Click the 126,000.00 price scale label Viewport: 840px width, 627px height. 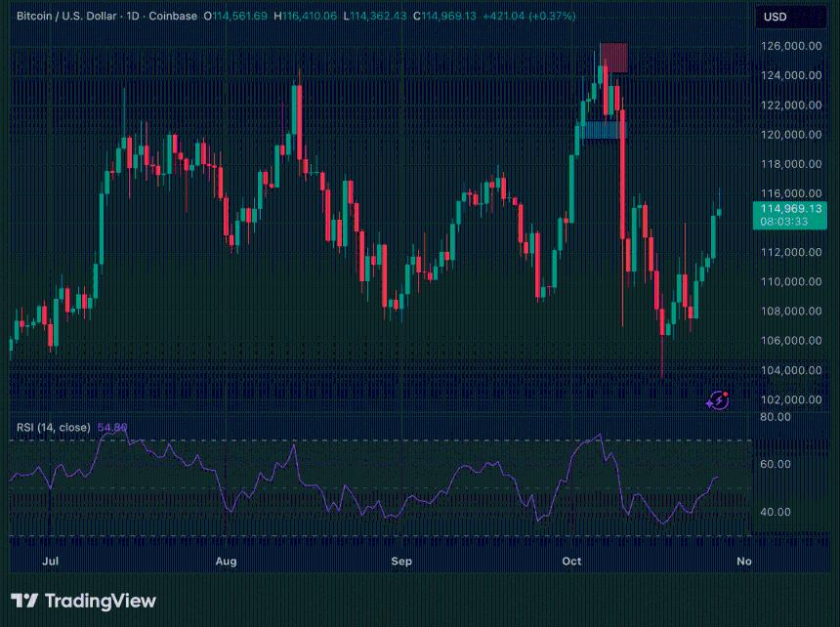[x=791, y=46]
